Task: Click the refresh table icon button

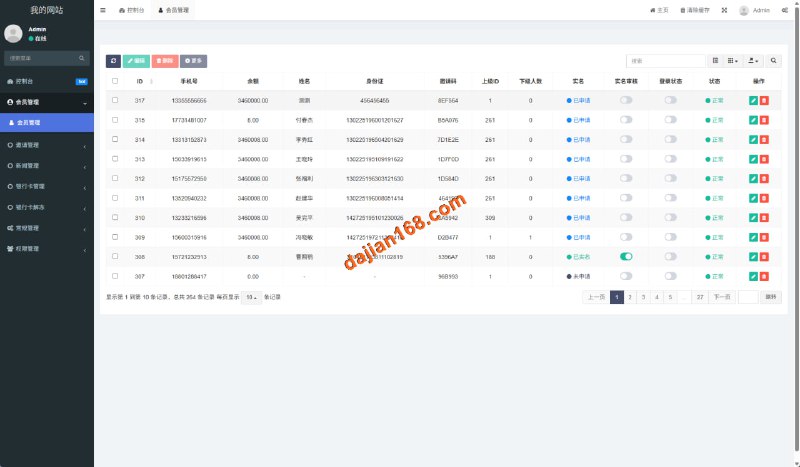Action: click(x=113, y=61)
